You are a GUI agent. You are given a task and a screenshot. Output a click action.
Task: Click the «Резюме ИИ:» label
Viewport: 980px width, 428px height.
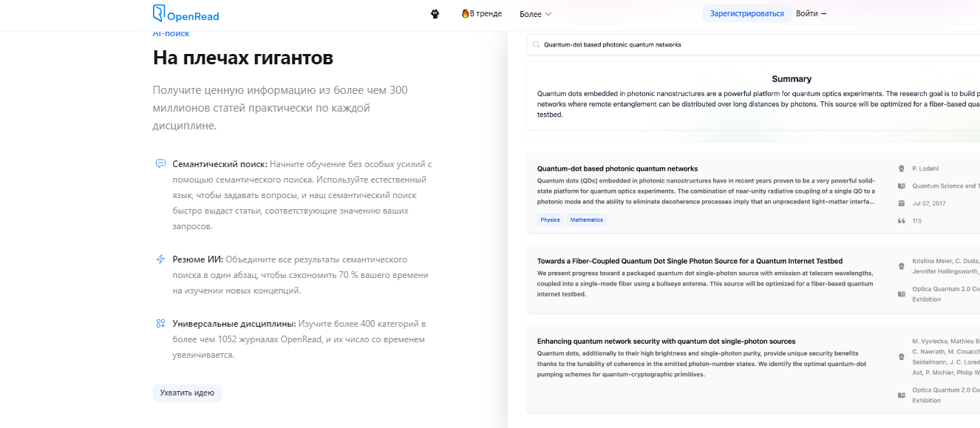(197, 259)
